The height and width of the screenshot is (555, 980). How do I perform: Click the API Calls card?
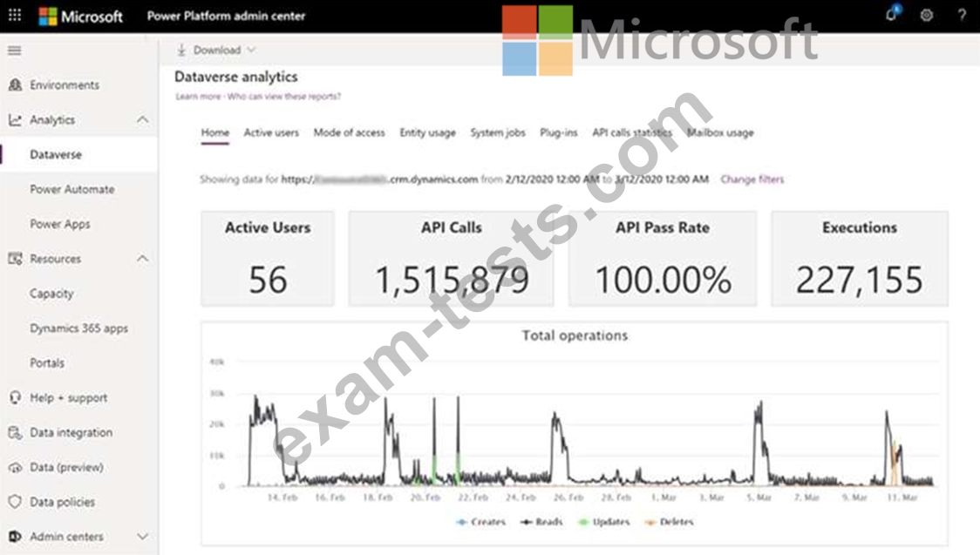pyautogui.click(x=451, y=259)
